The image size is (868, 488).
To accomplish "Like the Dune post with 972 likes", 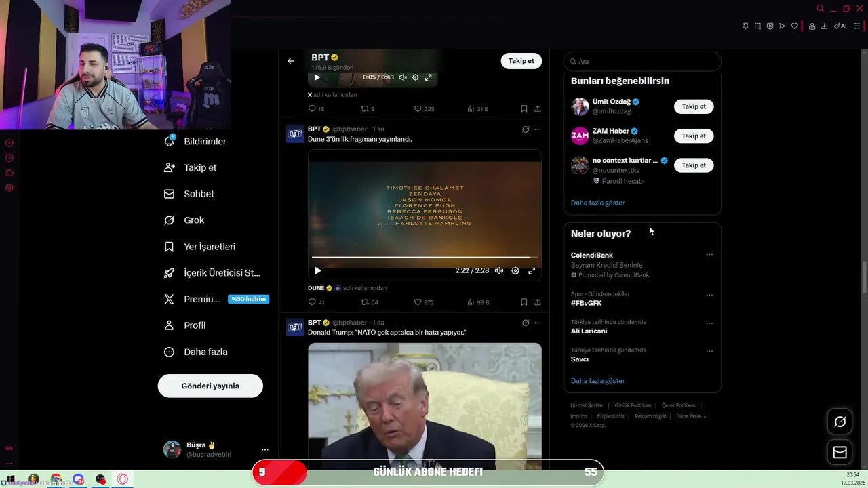I will pos(425,302).
